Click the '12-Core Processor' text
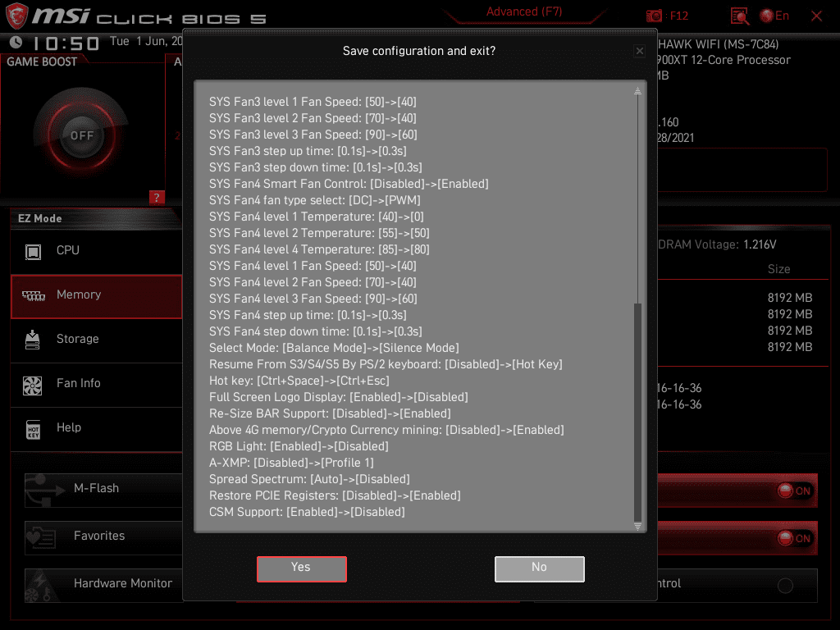 pyautogui.click(x=741, y=60)
